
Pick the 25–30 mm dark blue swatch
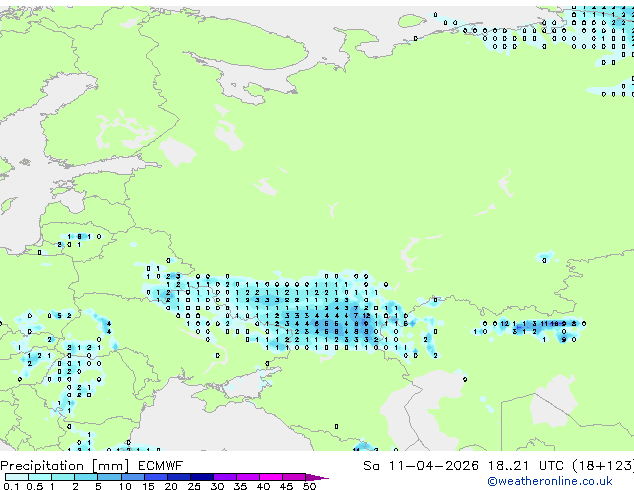202,477
